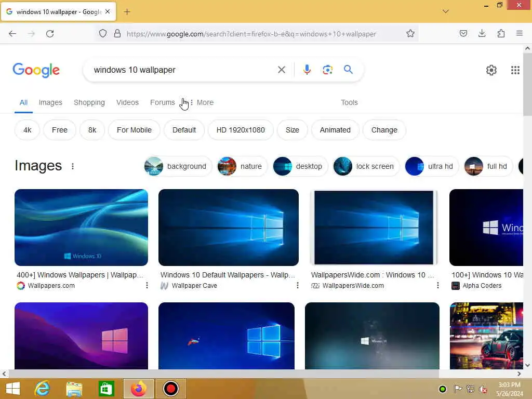Open the Wallpapers.com wave wallpaper thumbnail
The height and width of the screenshot is (399, 532).
pos(81,228)
